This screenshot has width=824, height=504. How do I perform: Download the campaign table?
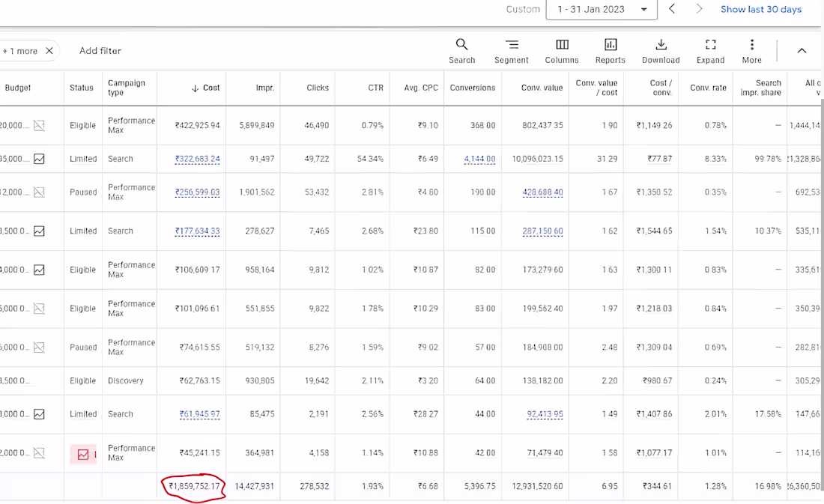click(661, 50)
